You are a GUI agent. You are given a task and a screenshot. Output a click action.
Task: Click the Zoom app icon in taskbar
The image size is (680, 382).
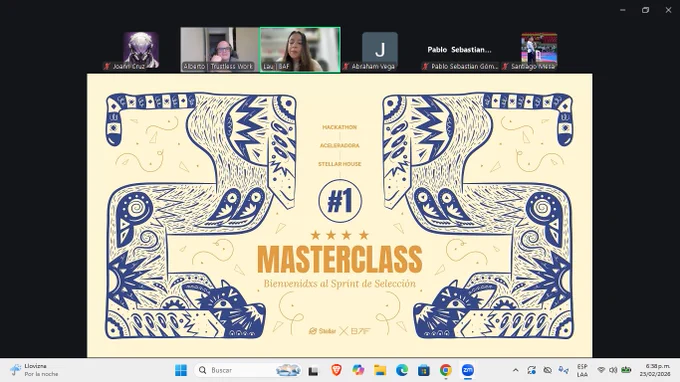[468, 370]
